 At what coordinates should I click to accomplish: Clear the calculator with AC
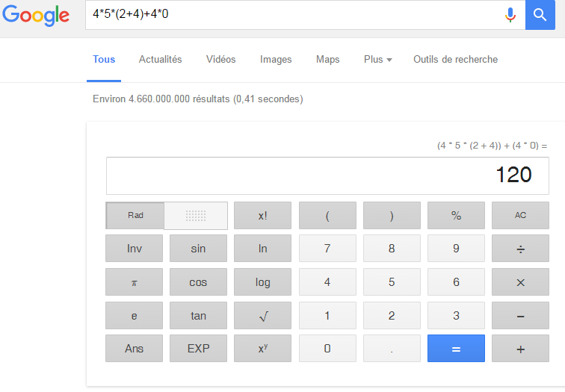520,215
